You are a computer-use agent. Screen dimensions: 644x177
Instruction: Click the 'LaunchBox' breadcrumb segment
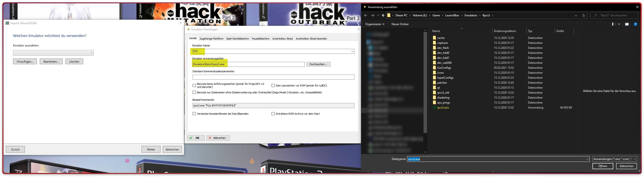(452, 16)
